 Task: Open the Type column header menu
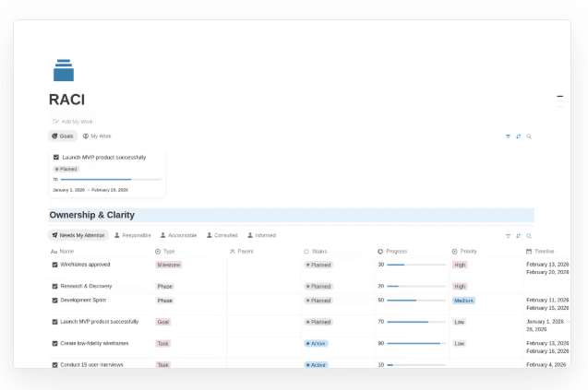165,252
